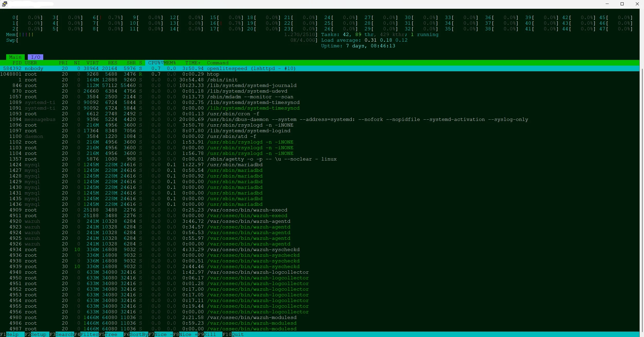This screenshot has width=644, height=337.
Task: Sort by the MEM% column header
Action: tap(170, 63)
